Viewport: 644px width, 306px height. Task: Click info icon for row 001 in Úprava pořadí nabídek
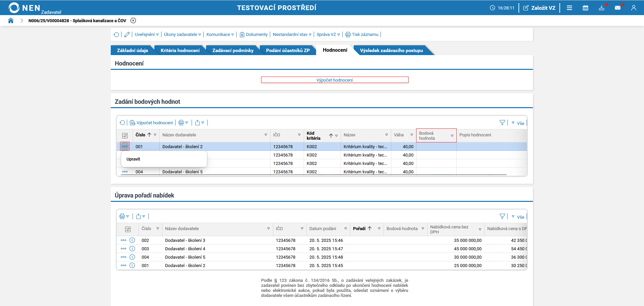132,265
